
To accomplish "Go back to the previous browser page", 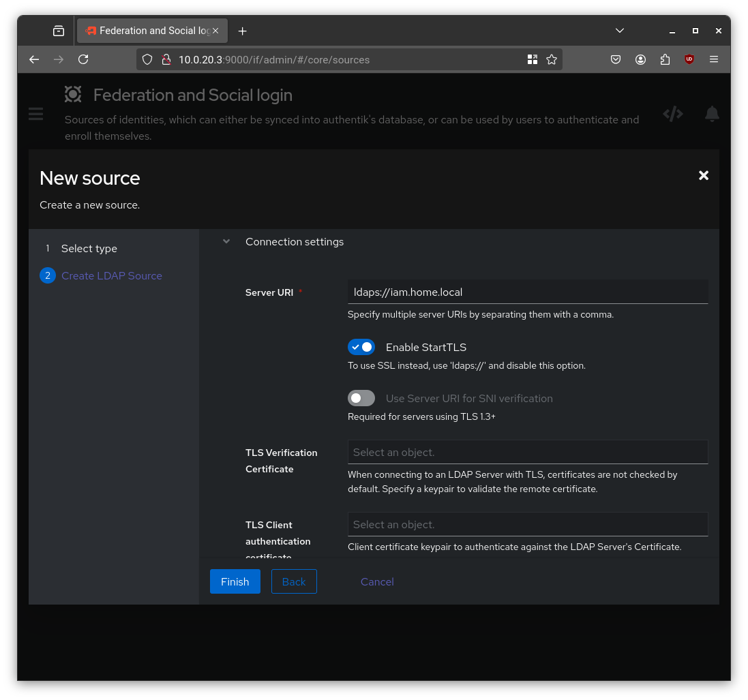I will coord(34,59).
